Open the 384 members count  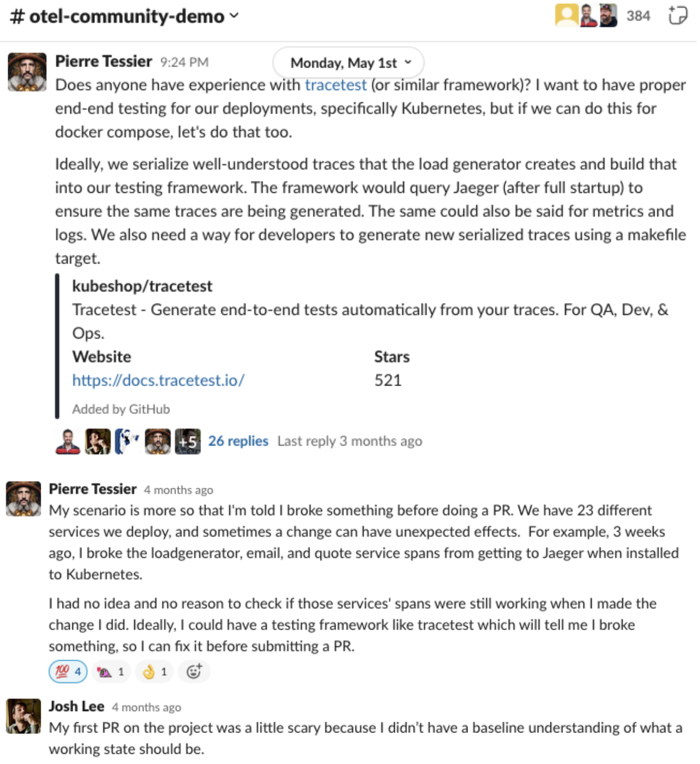coord(638,16)
